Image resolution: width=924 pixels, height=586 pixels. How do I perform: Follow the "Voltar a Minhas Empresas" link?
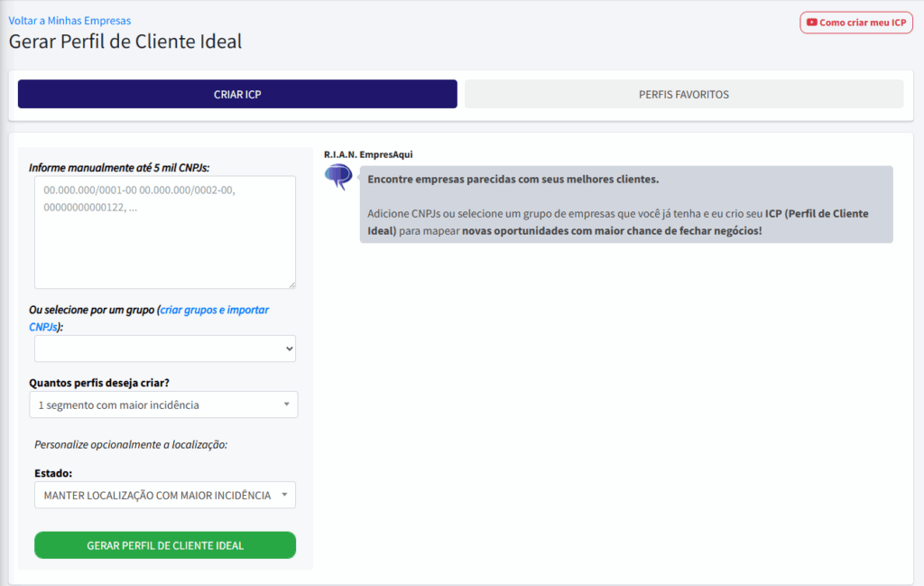pos(70,20)
